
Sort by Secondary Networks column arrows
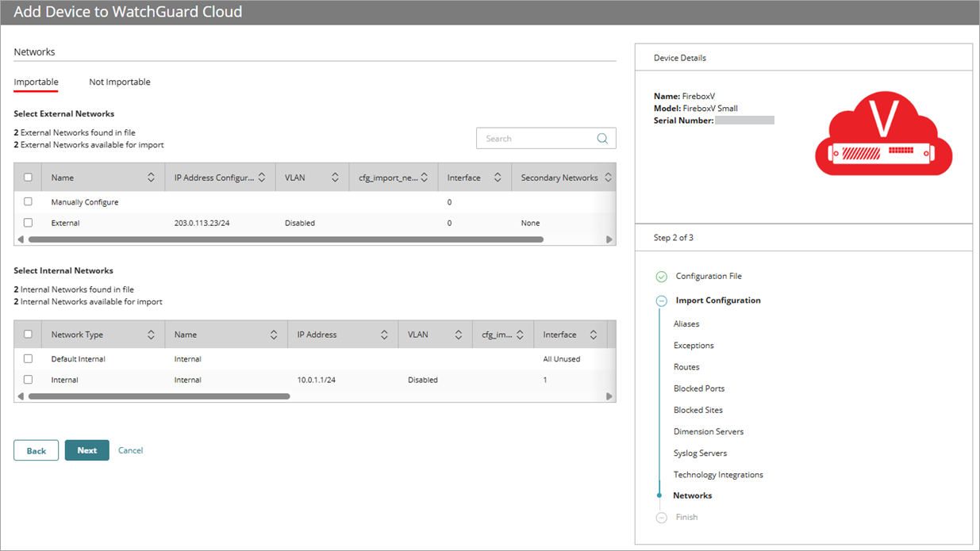tap(609, 178)
